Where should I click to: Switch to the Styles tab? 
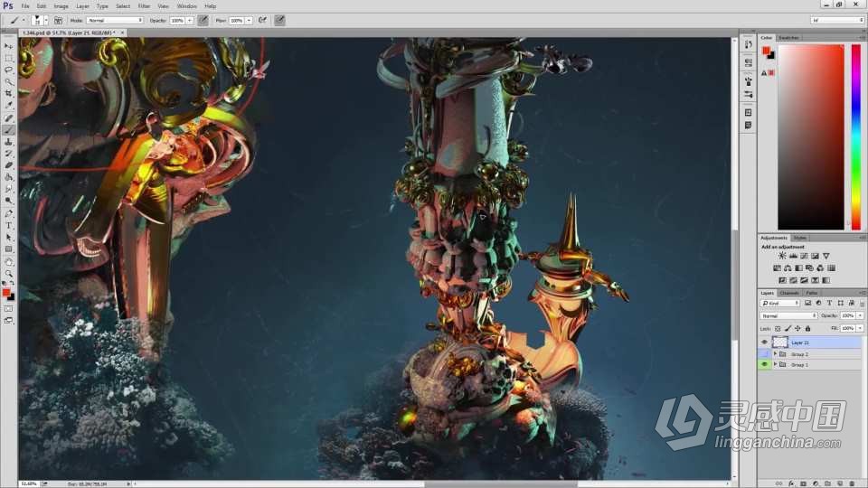tap(800, 238)
